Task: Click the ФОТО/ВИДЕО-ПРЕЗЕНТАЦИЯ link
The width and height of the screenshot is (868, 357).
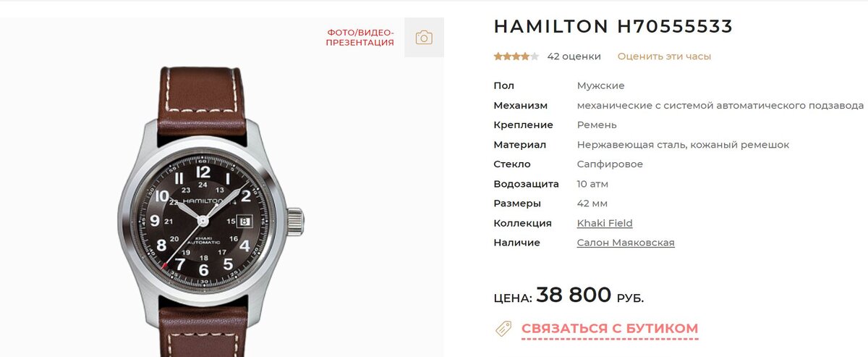Action: click(x=360, y=38)
